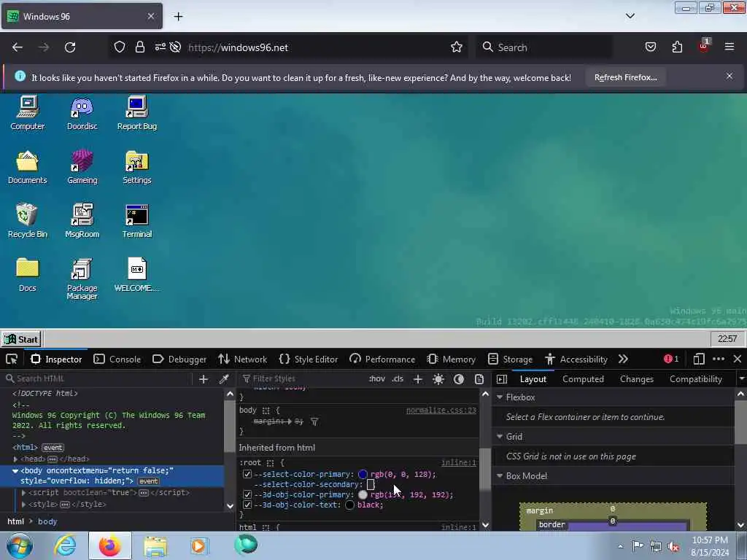
Task: Open the Doordisc desktop icon
Action: click(82, 113)
